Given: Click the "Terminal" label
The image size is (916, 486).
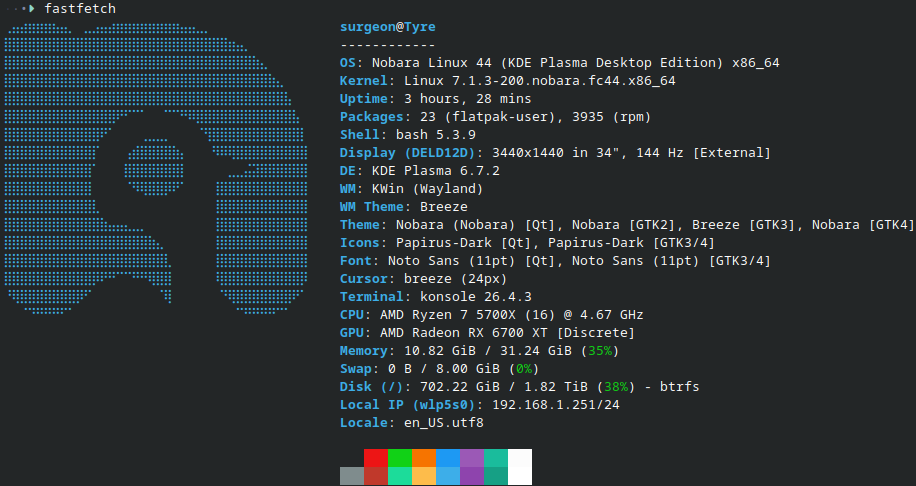Looking at the screenshot, I should click(372, 297).
